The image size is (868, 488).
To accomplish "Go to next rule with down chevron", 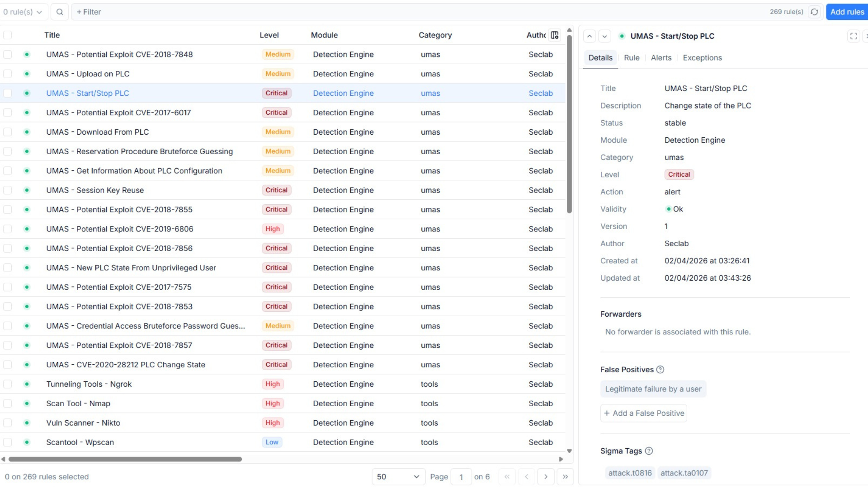I will 604,36.
